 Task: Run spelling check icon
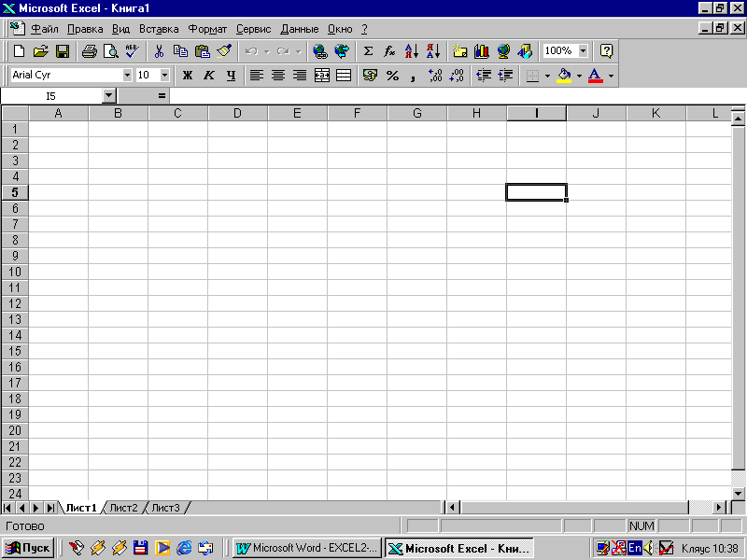pyautogui.click(x=132, y=51)
